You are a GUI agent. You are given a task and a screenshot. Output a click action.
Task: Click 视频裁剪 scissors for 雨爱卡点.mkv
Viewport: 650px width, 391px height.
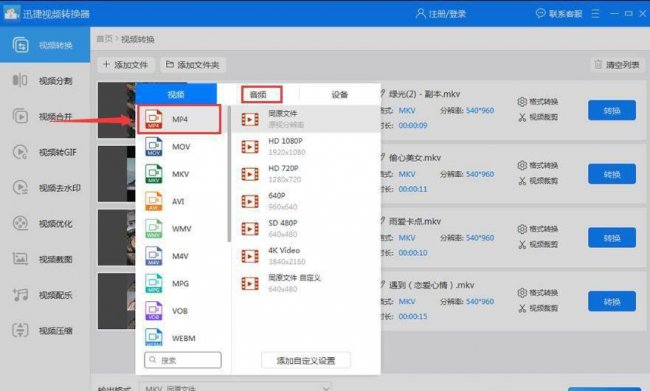coord(522,245)
